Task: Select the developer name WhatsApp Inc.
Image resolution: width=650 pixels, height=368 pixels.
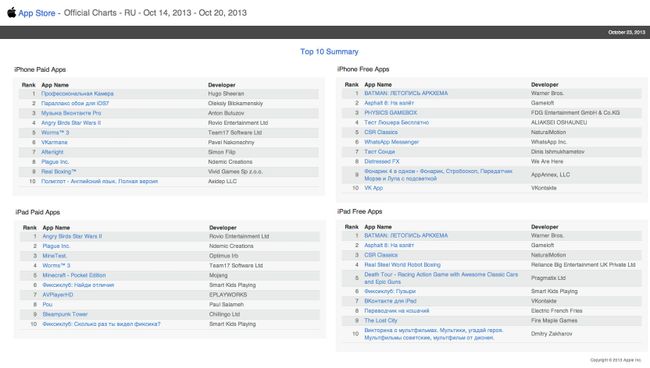Action: tap(548, 142)
